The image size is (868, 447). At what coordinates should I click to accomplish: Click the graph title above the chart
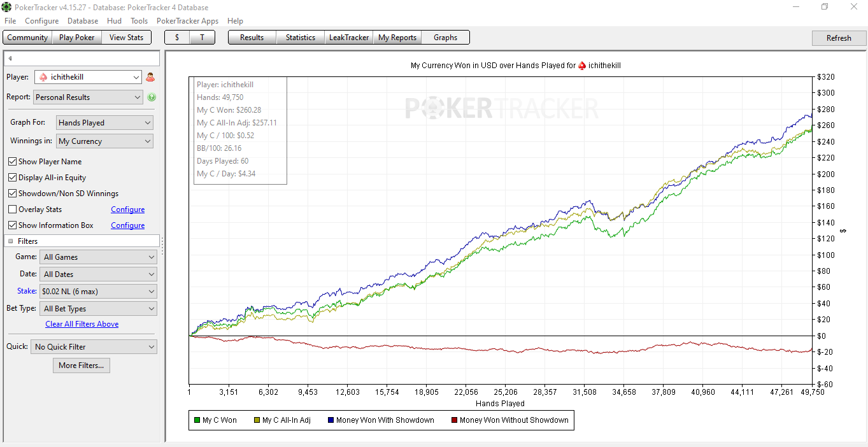tap(516, 66)
